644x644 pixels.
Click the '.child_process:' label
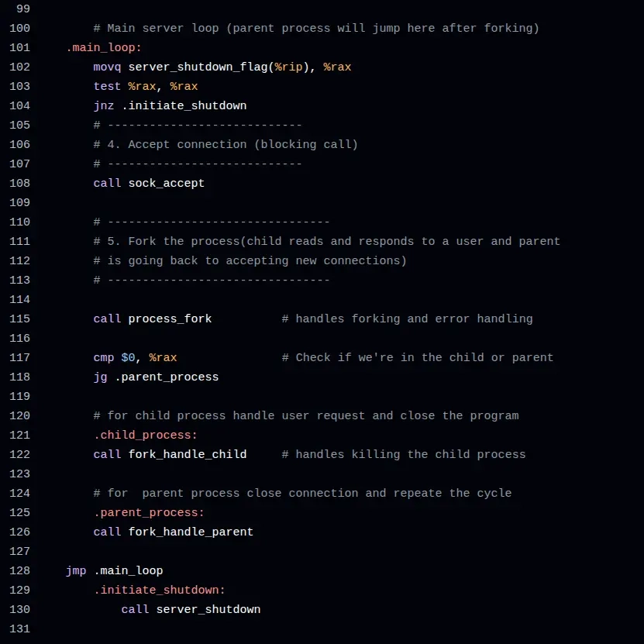point(146,435)
